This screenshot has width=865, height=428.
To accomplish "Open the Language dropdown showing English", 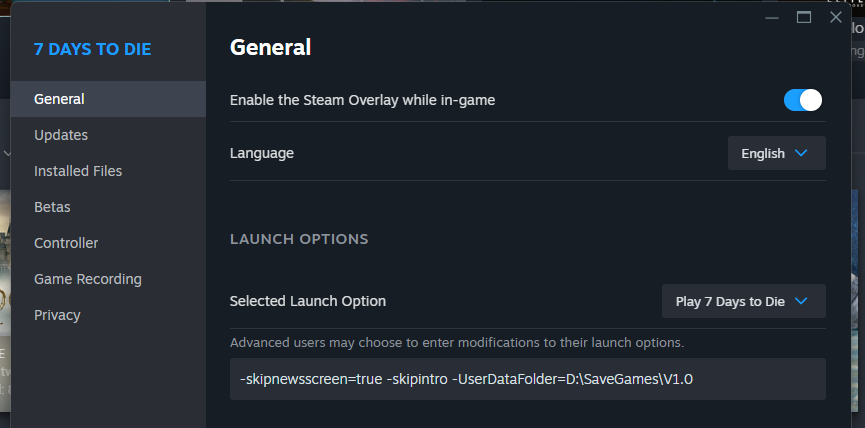I will (777, 153).
